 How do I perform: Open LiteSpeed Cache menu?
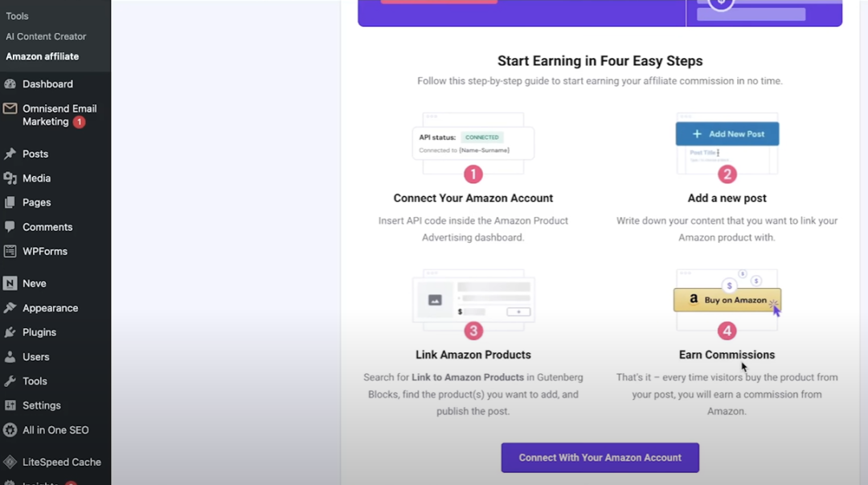[x=61, y=462]
